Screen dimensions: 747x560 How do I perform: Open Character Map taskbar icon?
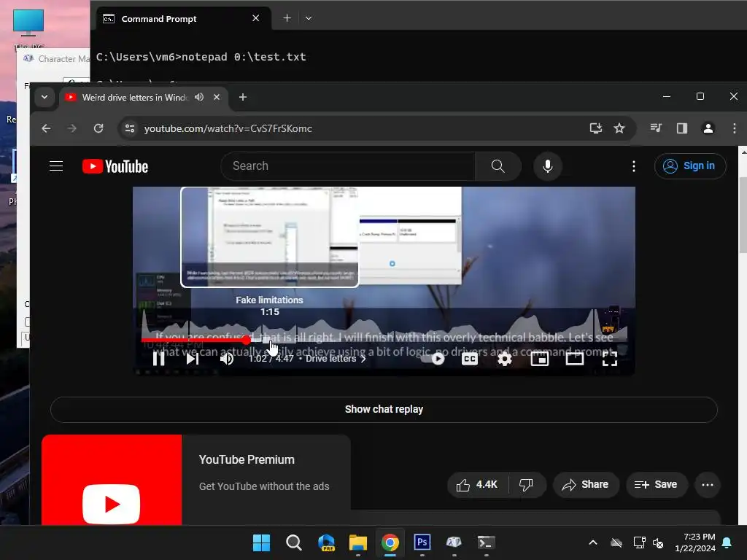tap(454, 542)
